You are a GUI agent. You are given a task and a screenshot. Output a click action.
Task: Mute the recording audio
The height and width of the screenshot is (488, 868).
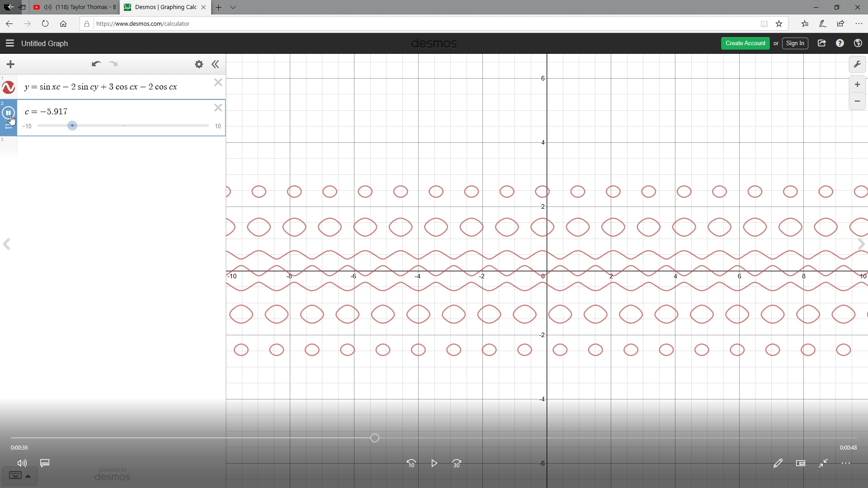pos(22,463)
